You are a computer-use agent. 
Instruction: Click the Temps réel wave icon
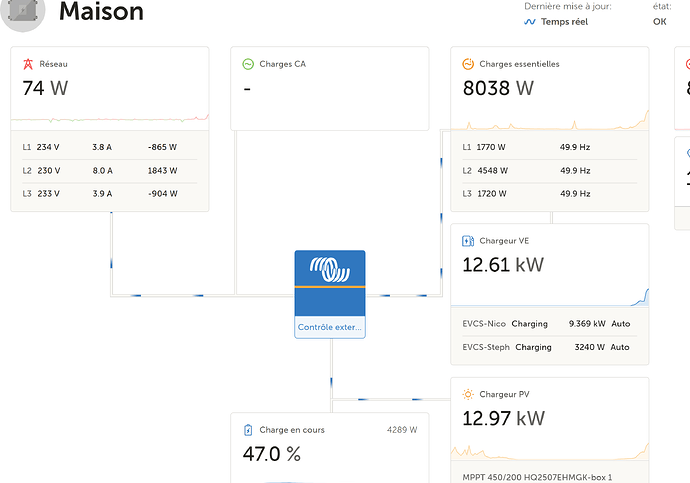coord(530,22)
